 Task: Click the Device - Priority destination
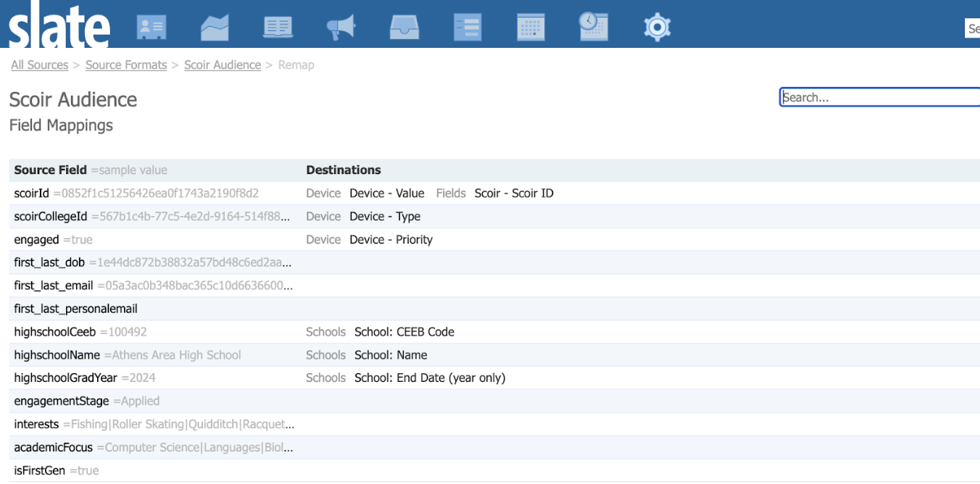pyautogui.click(x=391, y=240)
